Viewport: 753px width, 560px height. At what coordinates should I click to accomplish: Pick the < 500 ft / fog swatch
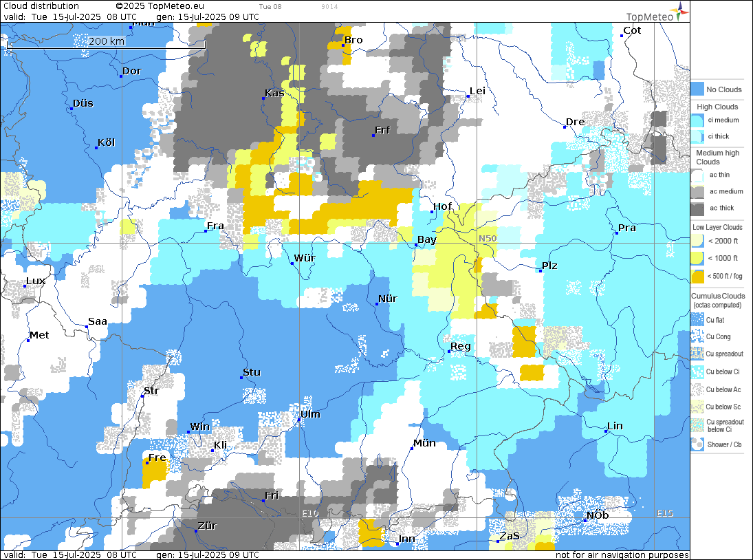[697, 276]
